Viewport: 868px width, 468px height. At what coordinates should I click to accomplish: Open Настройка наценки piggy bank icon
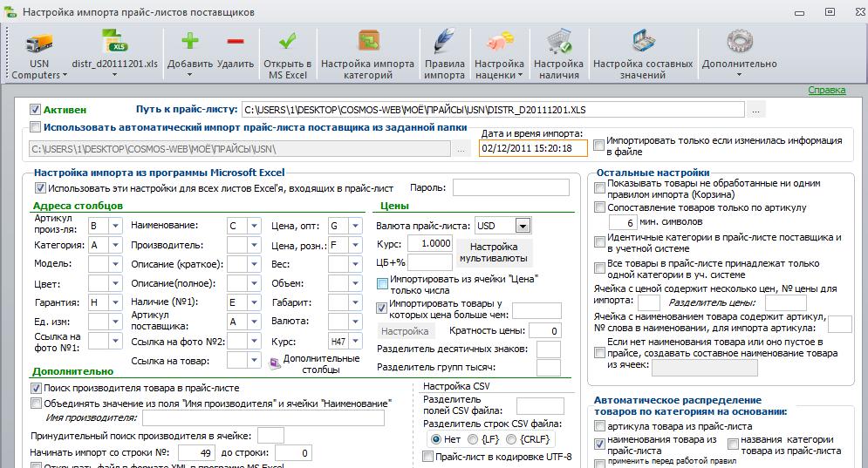click(x=499, y=42)
